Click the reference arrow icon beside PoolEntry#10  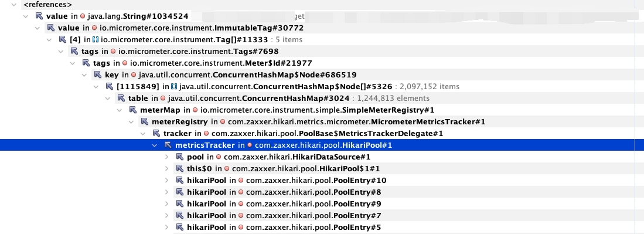pyautogui.click(x=180, y=181)
